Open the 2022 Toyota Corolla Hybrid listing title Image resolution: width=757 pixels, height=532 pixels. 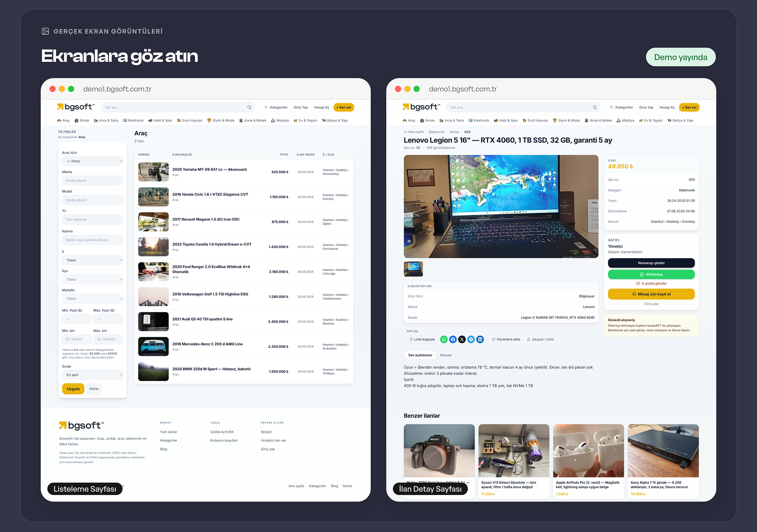pyautogui.click(x=212, y=244)
